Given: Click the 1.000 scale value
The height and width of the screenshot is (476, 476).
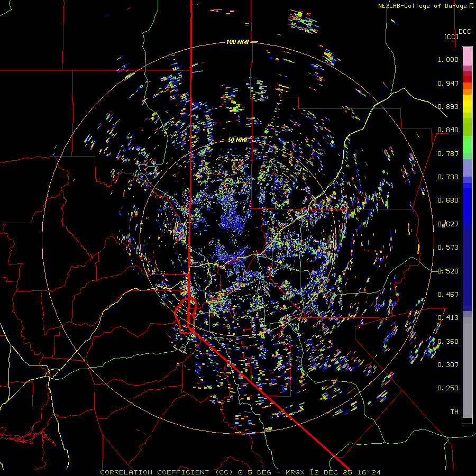Looking at the screenshot, I should point(448,59).
